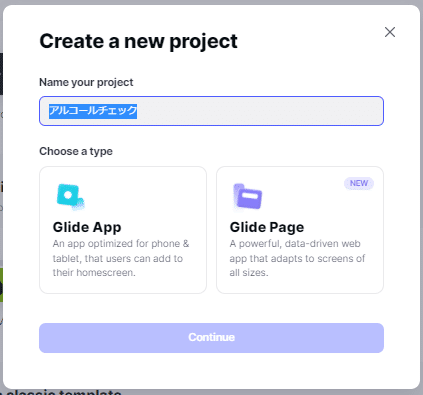Click the Name your project label
Viewport: 423px width, 395px height.
[86, 82]
